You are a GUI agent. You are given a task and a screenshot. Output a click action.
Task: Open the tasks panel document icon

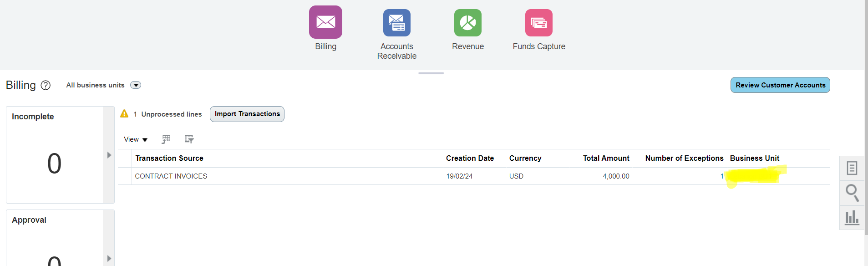(852, 168)
